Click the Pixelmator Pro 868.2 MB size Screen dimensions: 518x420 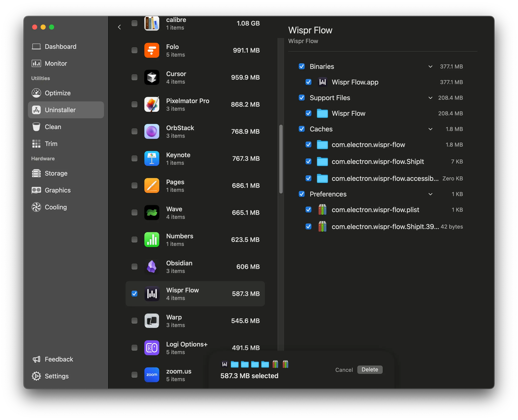[245, 105]
